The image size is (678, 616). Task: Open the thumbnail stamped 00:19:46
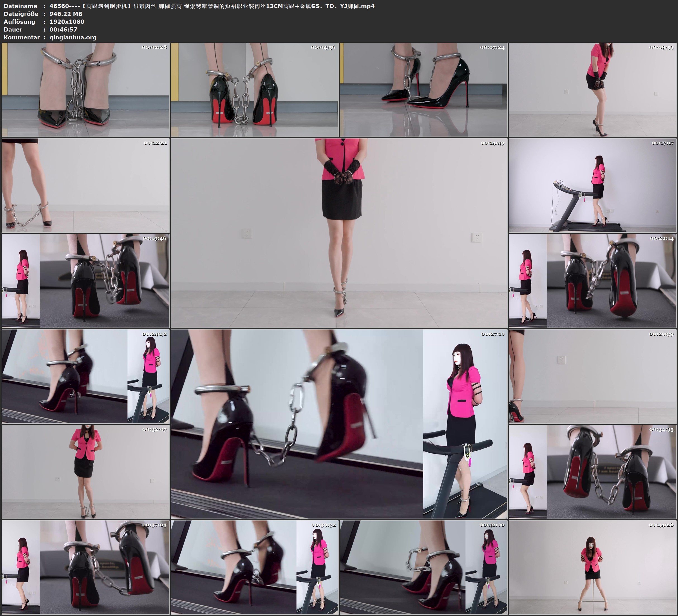(x=85, y=281)
